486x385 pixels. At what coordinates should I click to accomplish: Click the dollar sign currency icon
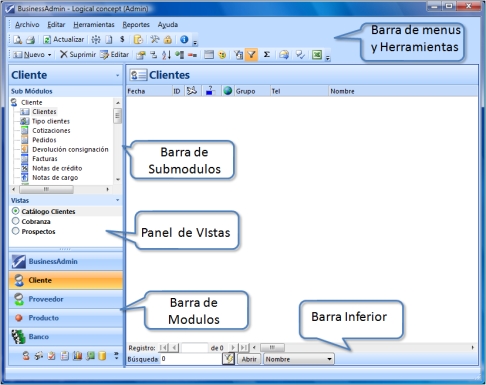tap(122, 39)
